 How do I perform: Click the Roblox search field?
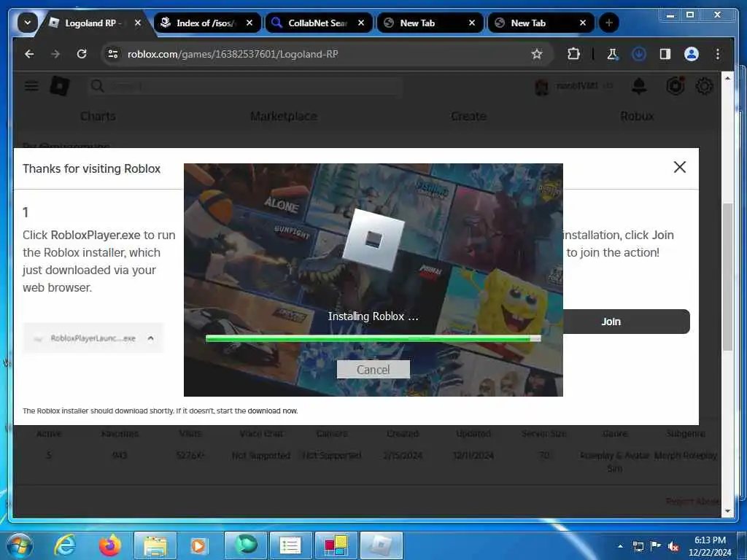[245, 86]
